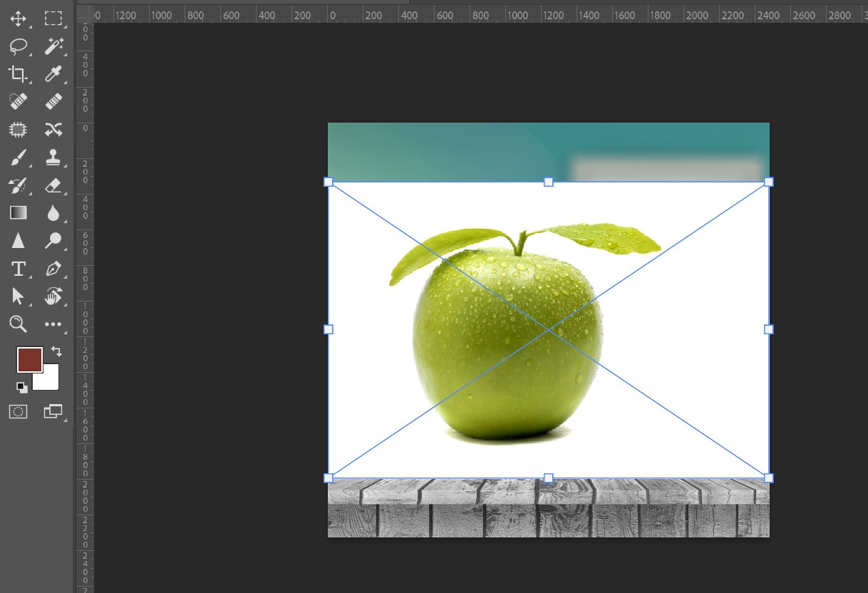The width and height of the screenshot is (868, 593).
Task: Activate the Magic Wand tool
Action: pyautogui.click(x=53, y=46)
